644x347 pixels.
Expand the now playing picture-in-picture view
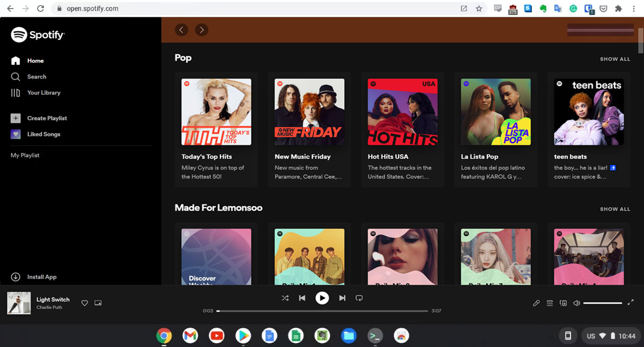(x=98, y=303)
